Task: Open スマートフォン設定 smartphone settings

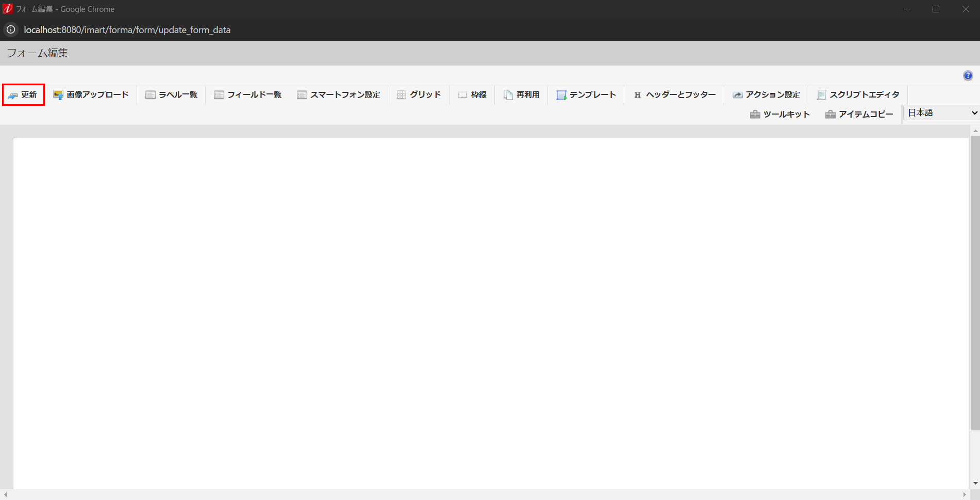Action: coord(339,94)
